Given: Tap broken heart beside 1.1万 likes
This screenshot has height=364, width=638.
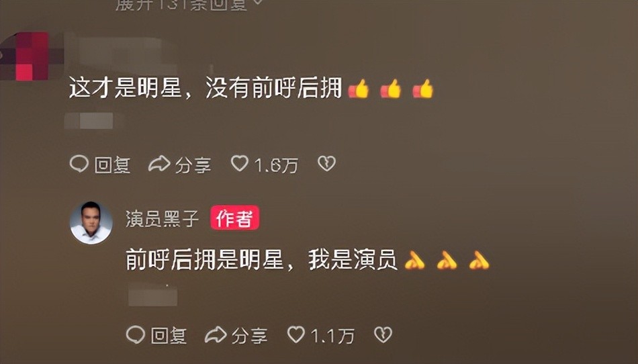Looking at the screenshot, I should click(x=383, y=334).
